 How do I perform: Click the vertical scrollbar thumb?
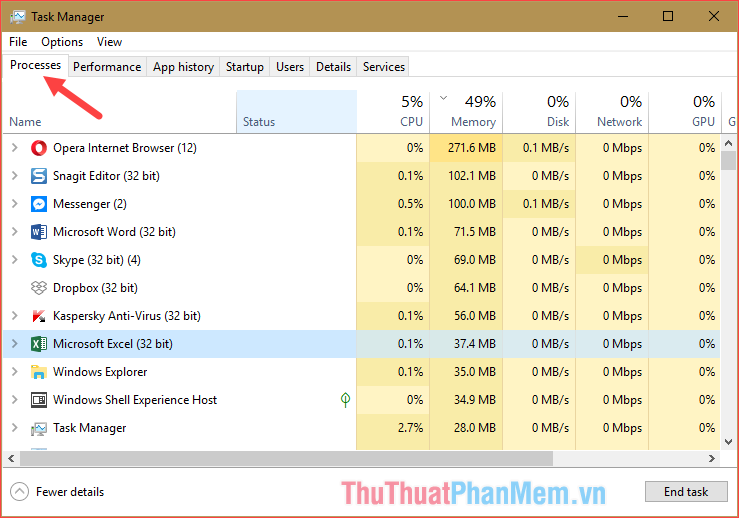pos(728,160)
